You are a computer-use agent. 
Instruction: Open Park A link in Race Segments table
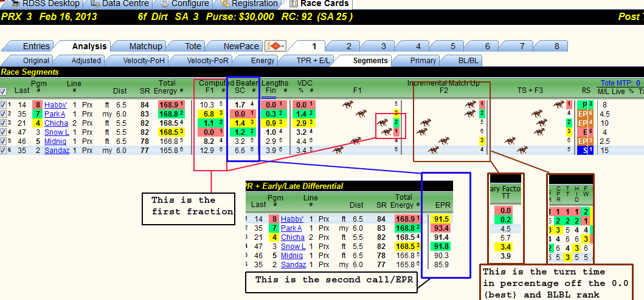(x=55, y=114)
